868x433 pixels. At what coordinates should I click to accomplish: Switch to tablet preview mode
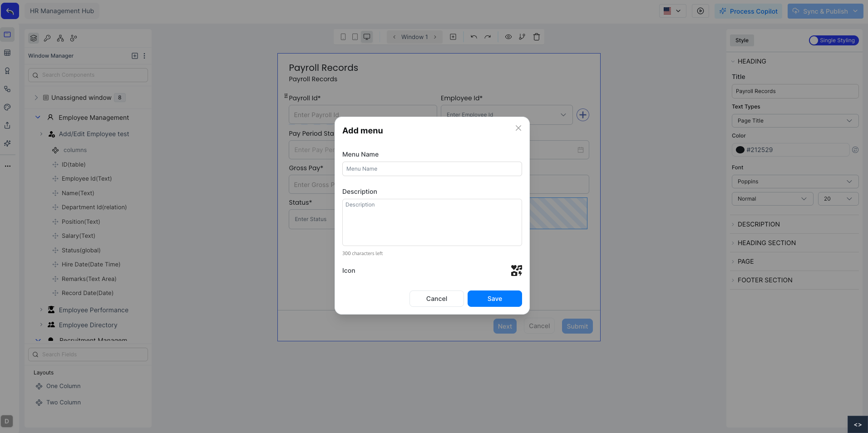[x=355, y=37]
